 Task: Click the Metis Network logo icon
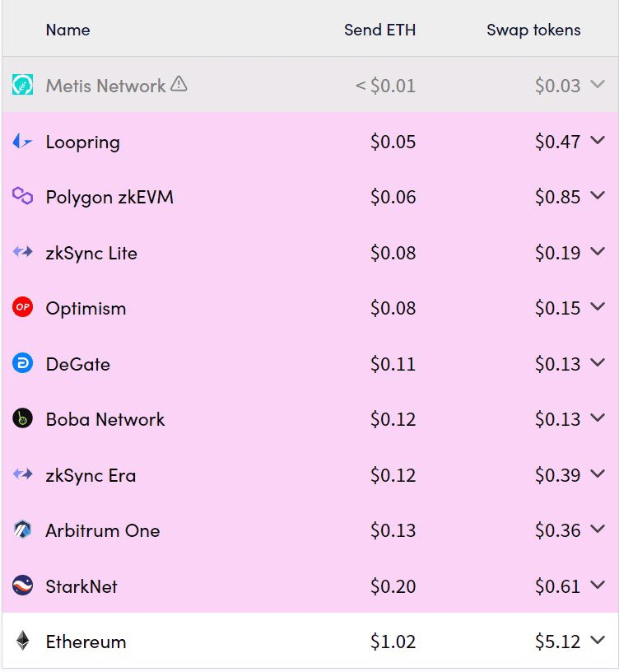[23, 85]
